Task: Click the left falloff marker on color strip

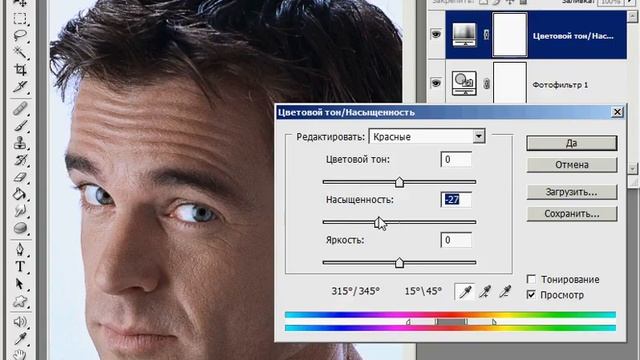Action: click(x=408, y=322)
